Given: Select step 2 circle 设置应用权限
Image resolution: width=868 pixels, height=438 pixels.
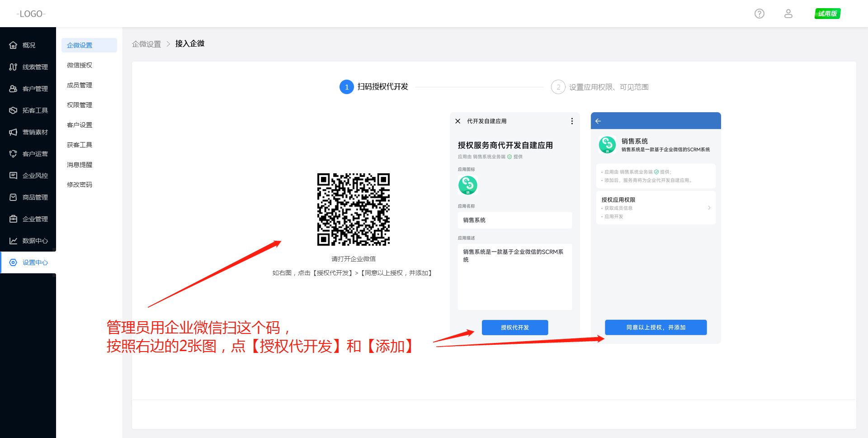Looking at the screenshot, I should 558,87.
